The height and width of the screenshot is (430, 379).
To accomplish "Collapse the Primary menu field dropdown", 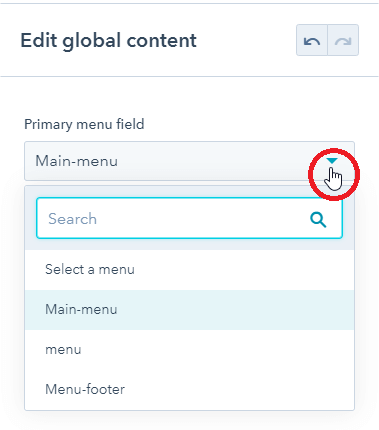I will click(189, 161).
